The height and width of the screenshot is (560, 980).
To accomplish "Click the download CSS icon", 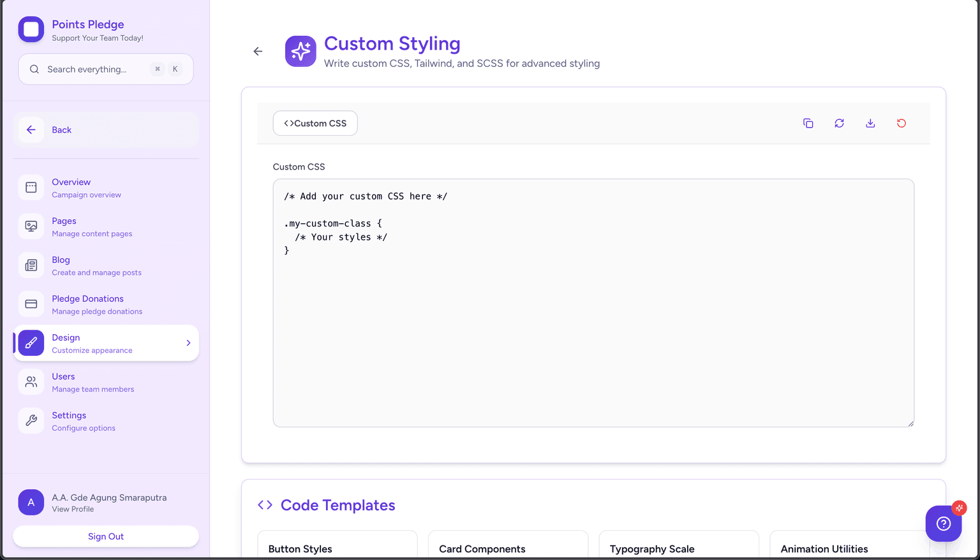I will (x=870, y=123).
